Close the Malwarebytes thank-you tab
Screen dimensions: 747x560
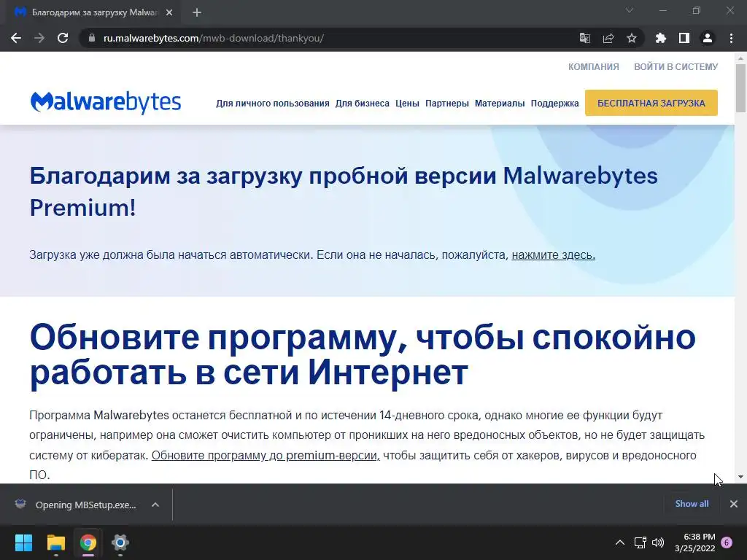click(x=169, y=12)
